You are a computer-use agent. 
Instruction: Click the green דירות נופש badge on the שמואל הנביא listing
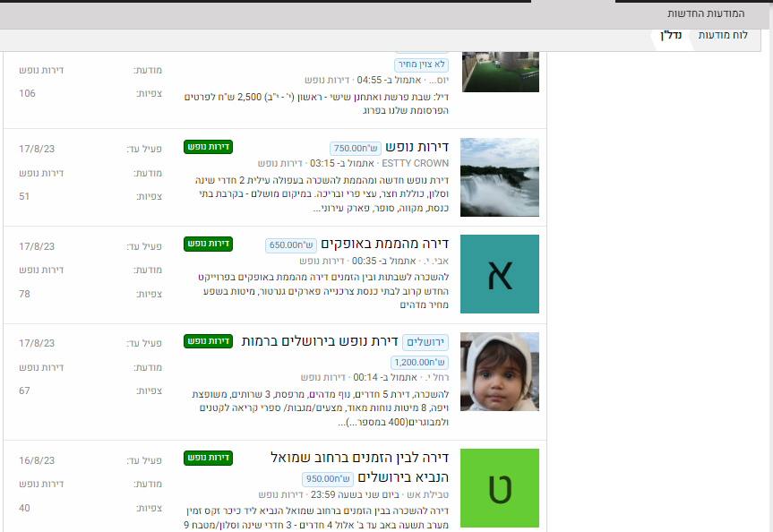(x=208, y=458)
